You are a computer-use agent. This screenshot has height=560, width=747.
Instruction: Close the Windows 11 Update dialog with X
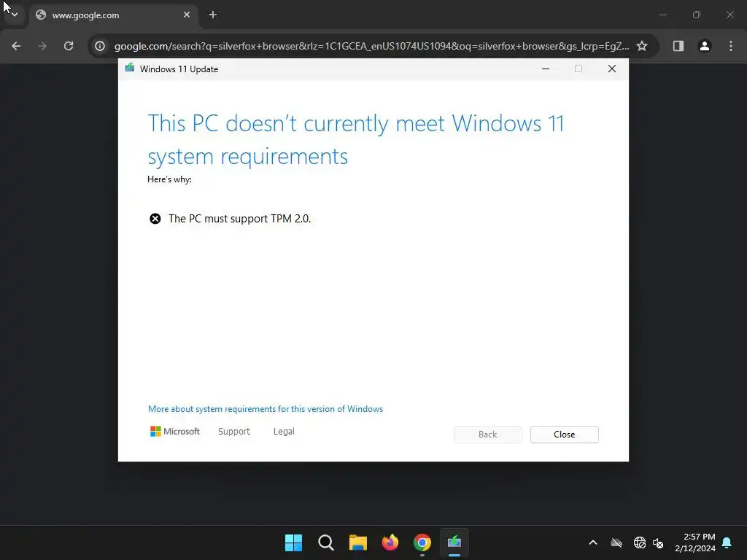point(612,69)
